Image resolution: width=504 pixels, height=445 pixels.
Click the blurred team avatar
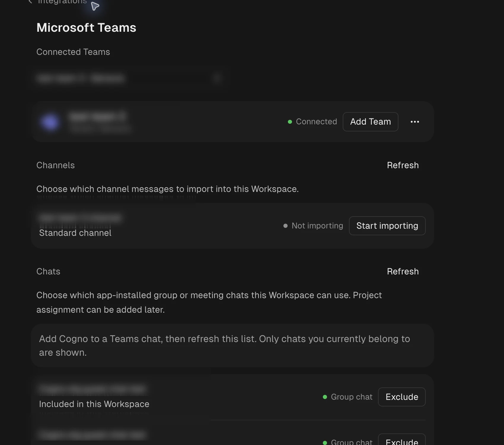tap(50, 122)
